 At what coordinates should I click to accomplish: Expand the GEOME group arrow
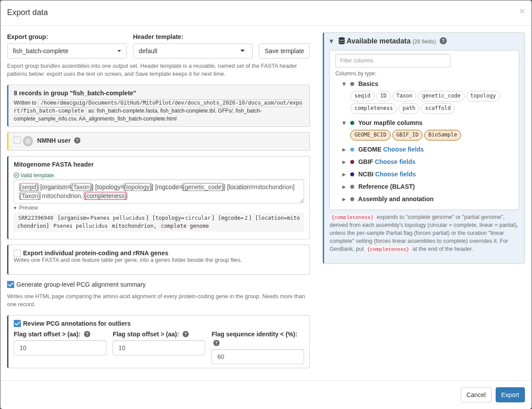(344, 150)
